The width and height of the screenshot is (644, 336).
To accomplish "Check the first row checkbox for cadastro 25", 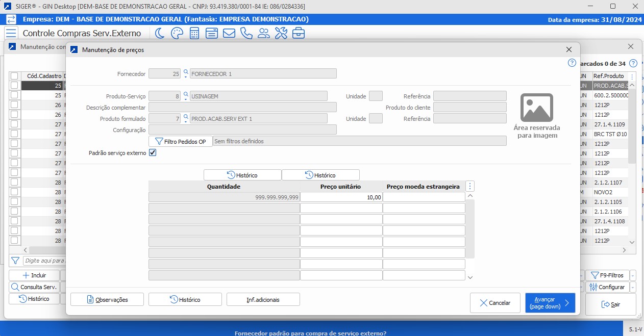I will point(14,86).
